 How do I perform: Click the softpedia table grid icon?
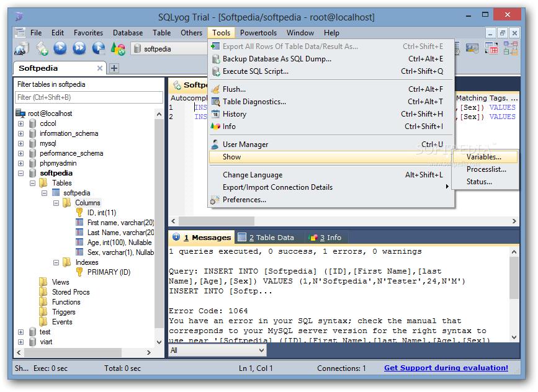[x=56, y=192]
